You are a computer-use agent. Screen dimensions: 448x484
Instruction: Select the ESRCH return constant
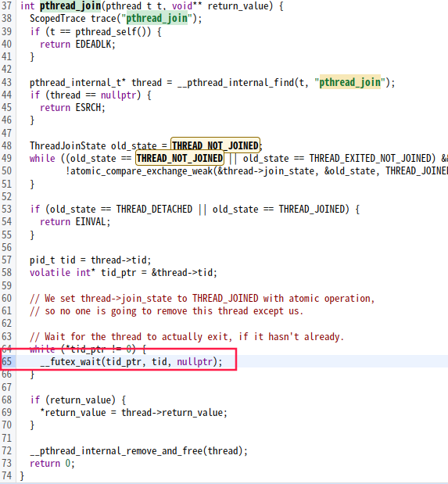88,107
